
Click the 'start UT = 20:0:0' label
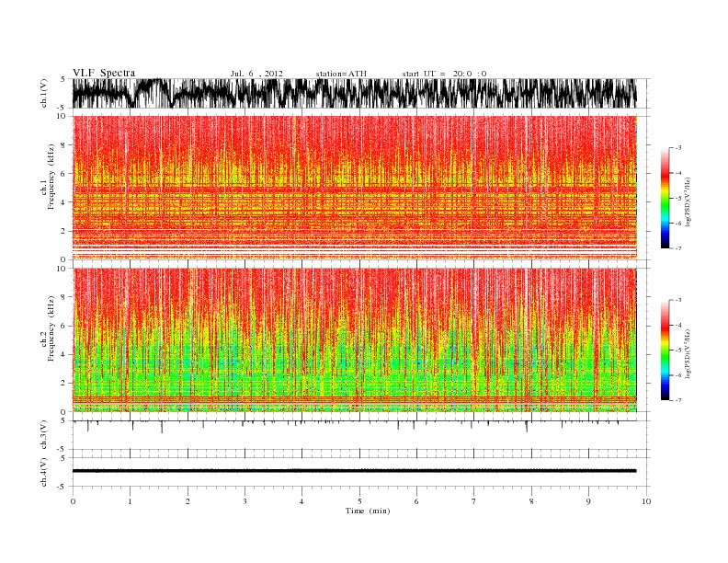coord(444,74)
